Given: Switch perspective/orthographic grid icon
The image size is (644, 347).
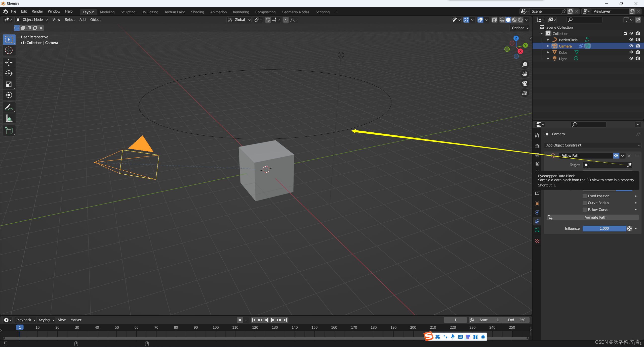Looking at the screenshot, I should [525, 93].
